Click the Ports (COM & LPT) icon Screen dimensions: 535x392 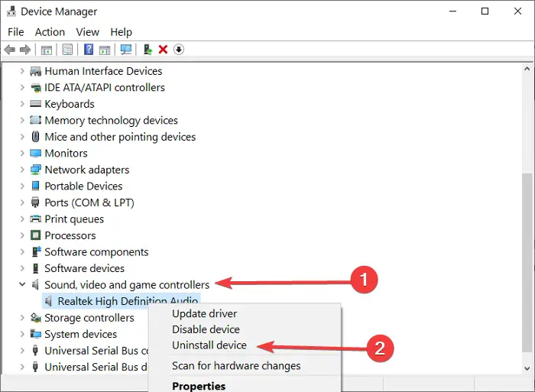pos(35,202)
